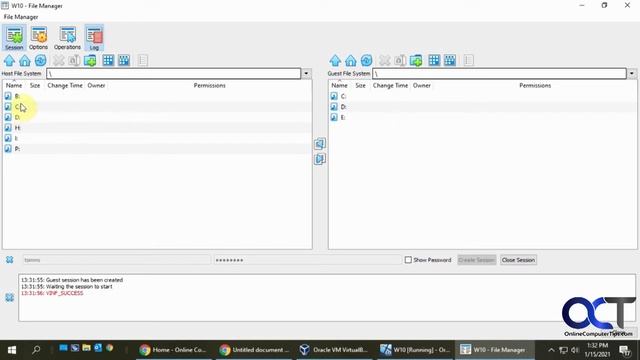
Task: Show properties icon in guest pane
Action: [469, 60]
